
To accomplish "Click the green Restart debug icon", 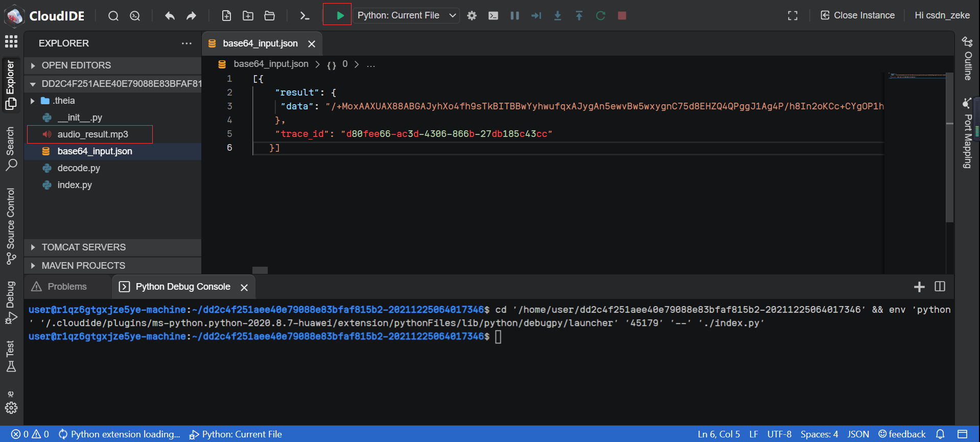I will pos(600,16).
